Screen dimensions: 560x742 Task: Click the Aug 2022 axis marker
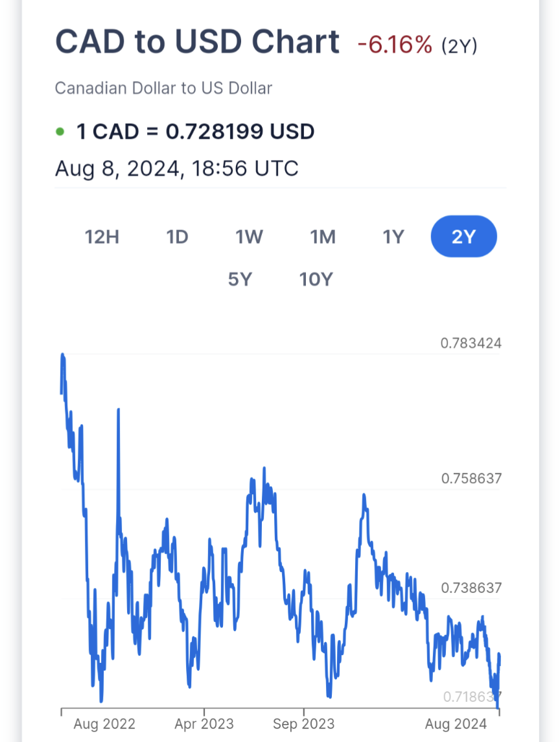pos(104,724)
